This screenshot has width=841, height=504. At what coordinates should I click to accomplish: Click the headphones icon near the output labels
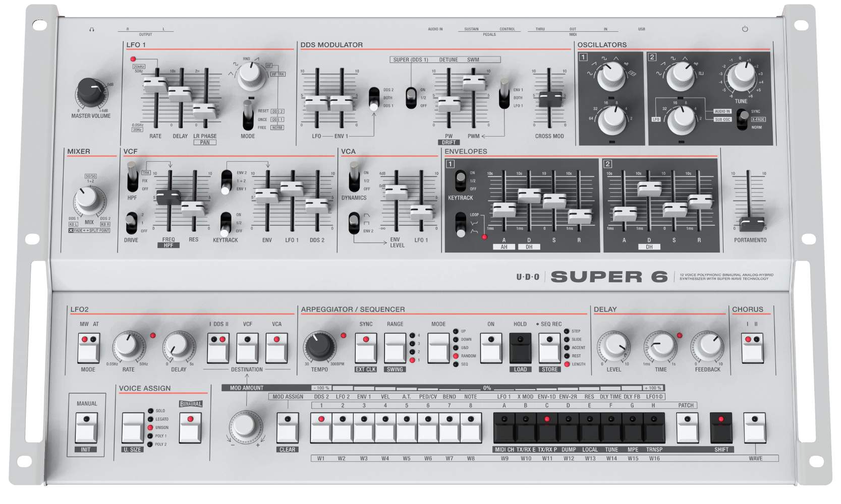tap(92, 29)
